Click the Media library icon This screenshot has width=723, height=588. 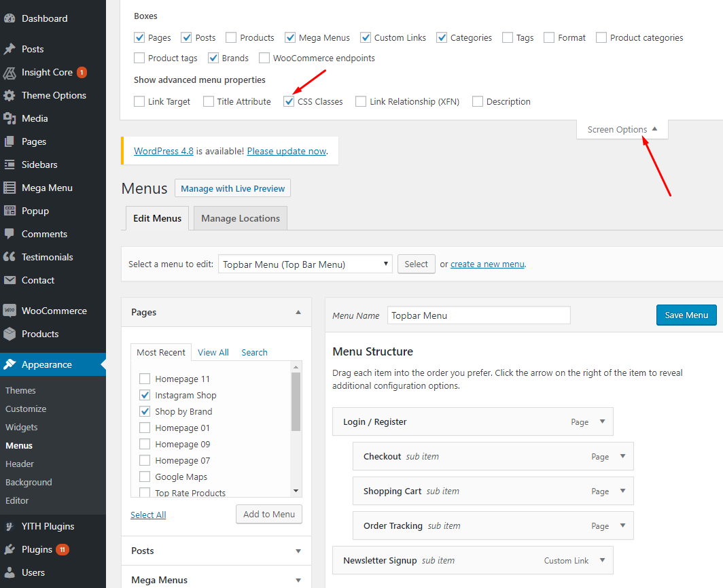tap(10, 118)
